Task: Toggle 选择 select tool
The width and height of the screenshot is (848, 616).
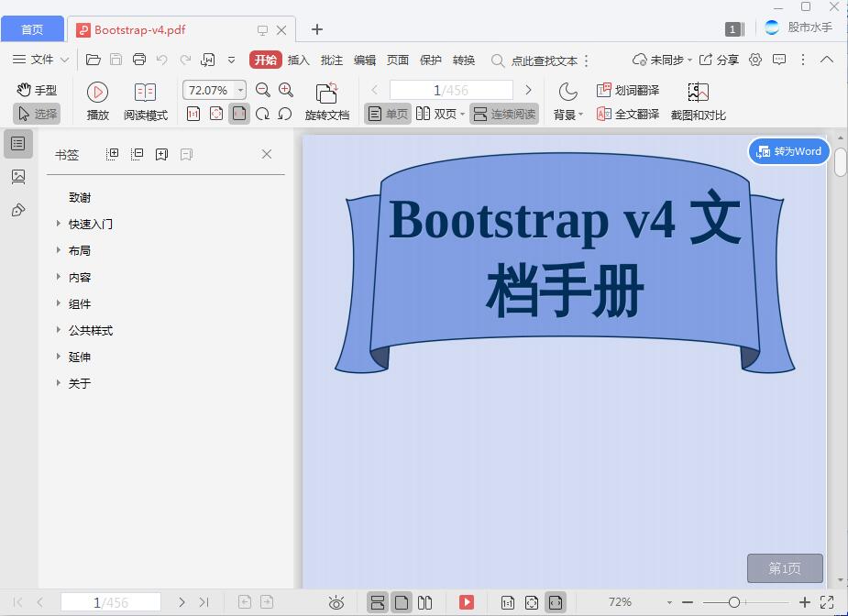Action: (x=37, y=114)
